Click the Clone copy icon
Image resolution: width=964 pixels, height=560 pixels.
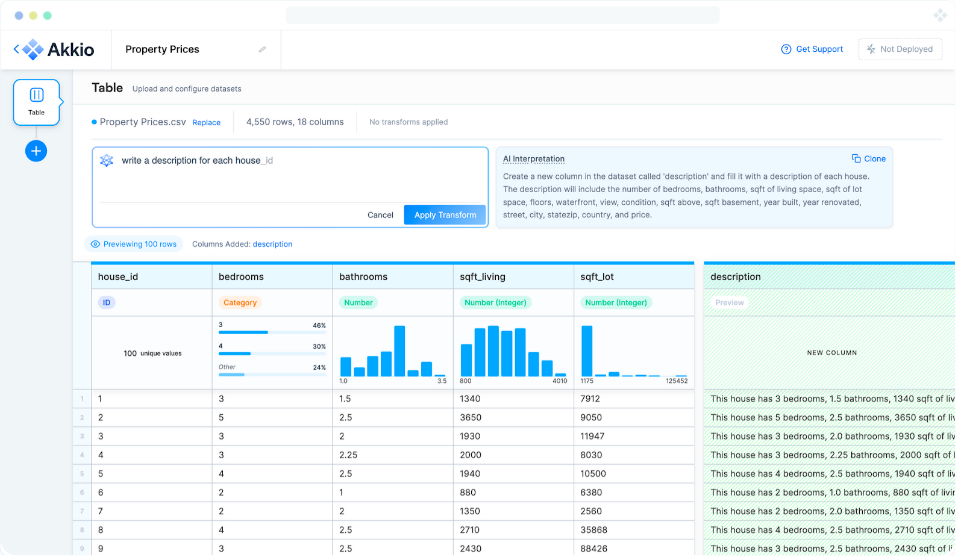[x=856, y=158]
